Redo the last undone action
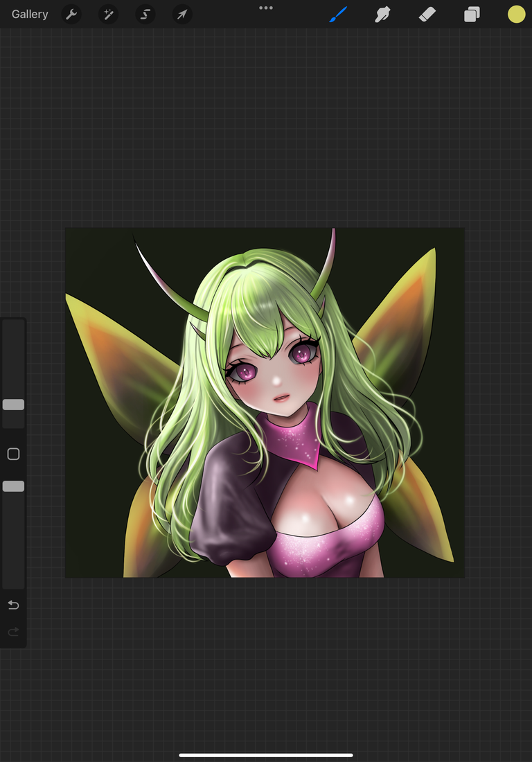The image size is (532, 762). [x=14, y=631]
